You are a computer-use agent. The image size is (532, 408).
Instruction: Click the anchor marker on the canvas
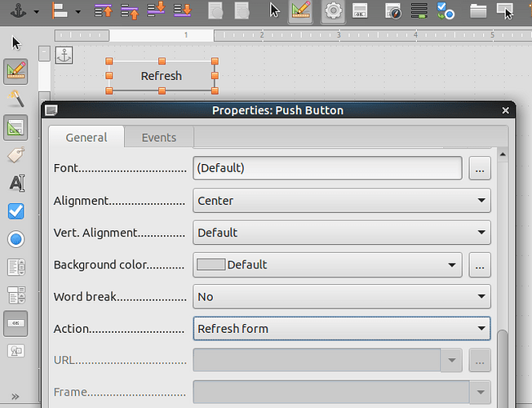64,55
